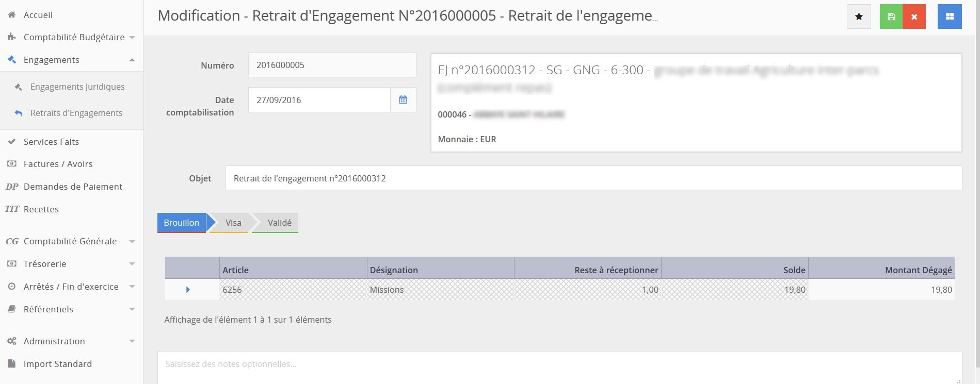Click the Objet text field

[593, 178]
